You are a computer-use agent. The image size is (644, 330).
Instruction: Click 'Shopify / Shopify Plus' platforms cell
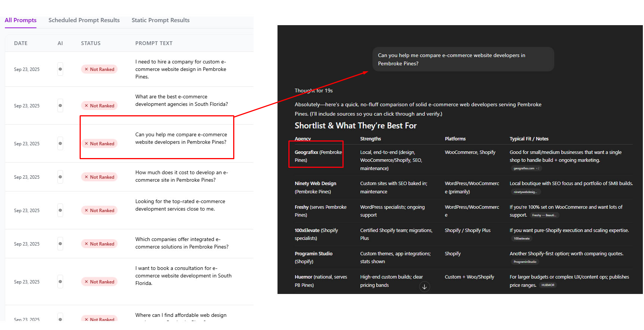[468, 230]
